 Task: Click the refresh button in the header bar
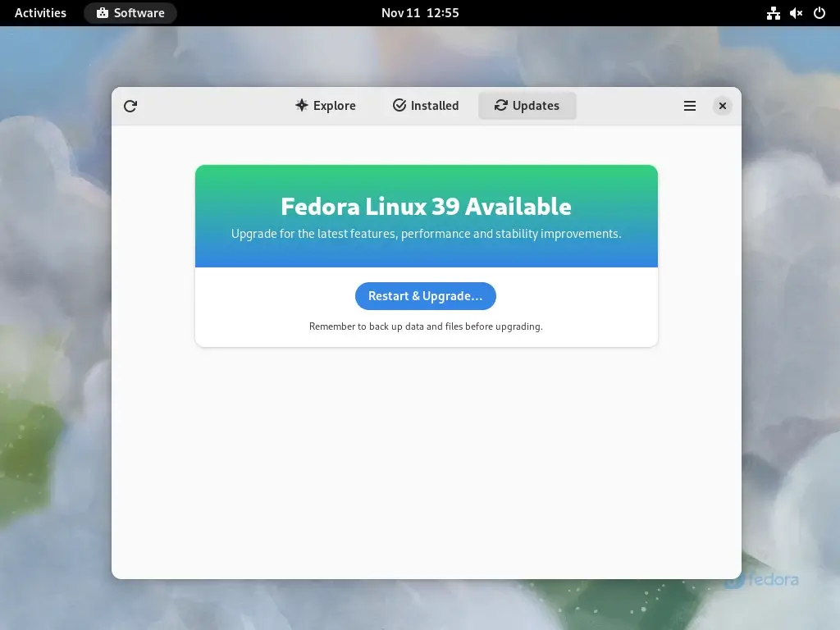tap(130, 106)
